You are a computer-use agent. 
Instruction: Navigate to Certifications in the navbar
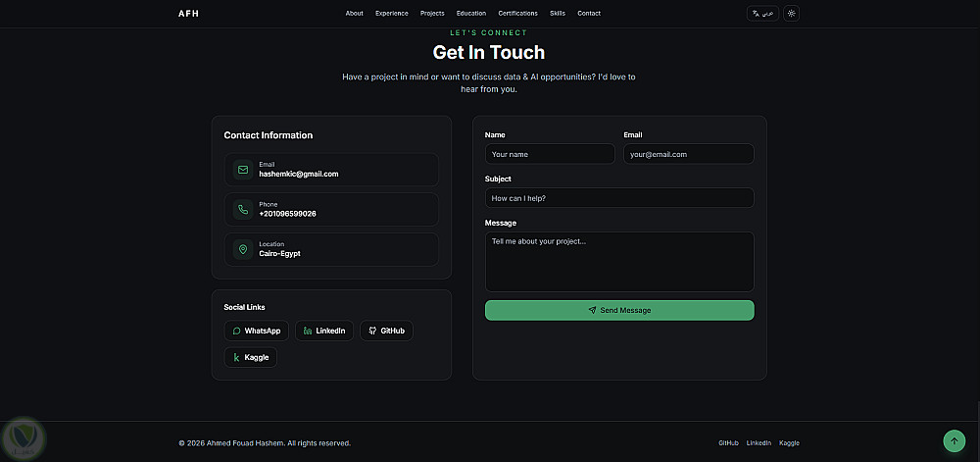(517, 13)
